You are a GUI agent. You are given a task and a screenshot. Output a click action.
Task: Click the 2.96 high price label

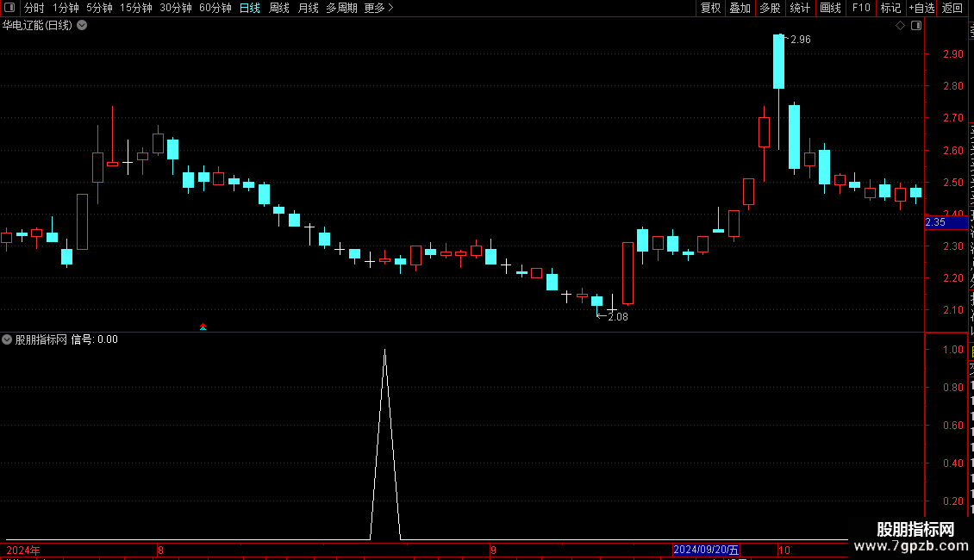click(801, 40)
